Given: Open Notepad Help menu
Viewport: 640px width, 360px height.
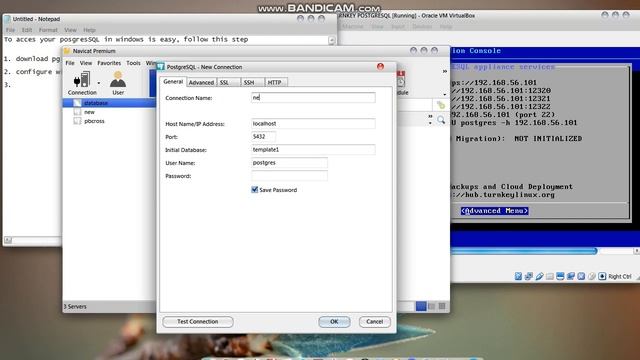Looking at the screenshot, I should (89, 30).
